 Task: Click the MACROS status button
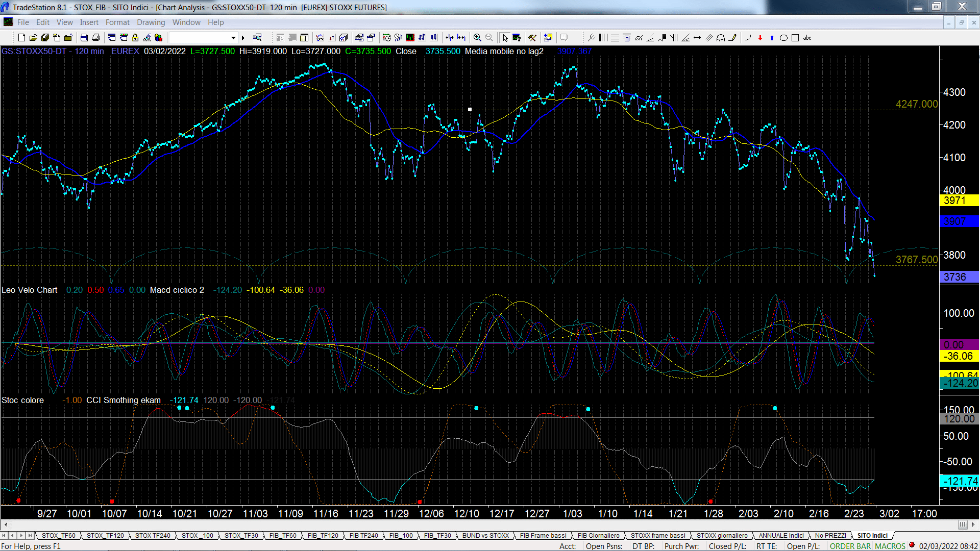[890, 546]
